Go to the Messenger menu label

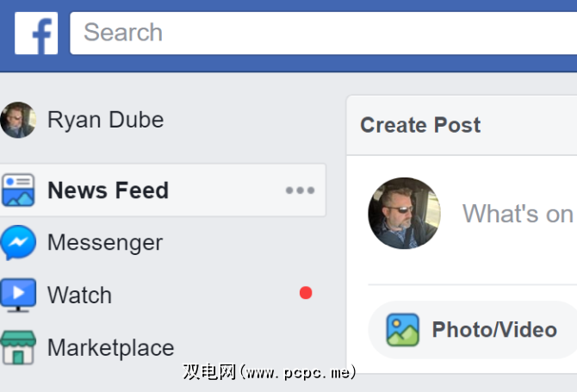tap(104, 243)
